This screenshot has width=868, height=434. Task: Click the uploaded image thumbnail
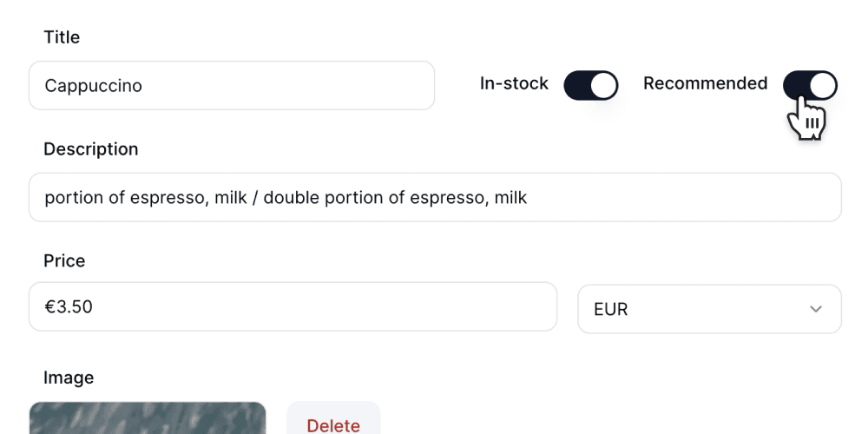pyautogui.click(x=148, y=418)
